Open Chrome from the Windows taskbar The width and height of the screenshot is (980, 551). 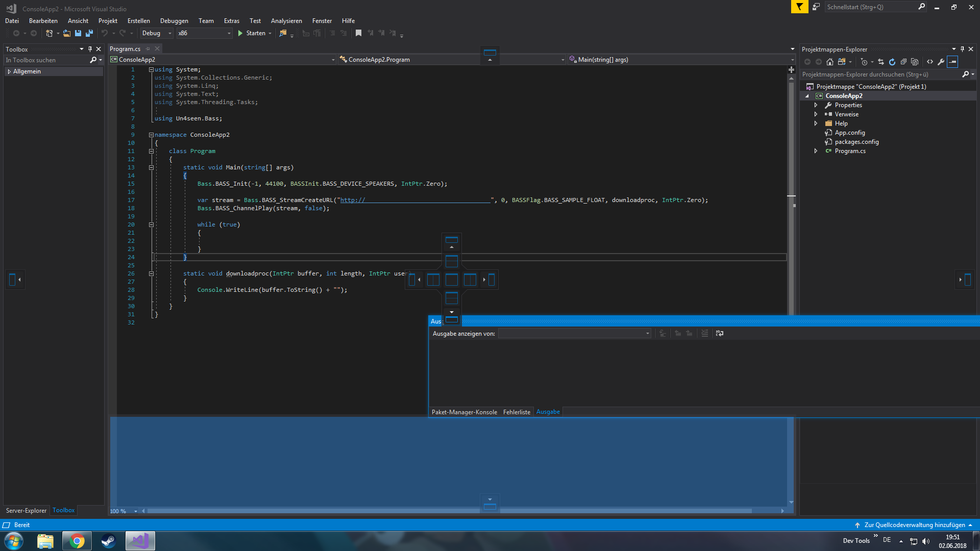(x=77, y=541)
